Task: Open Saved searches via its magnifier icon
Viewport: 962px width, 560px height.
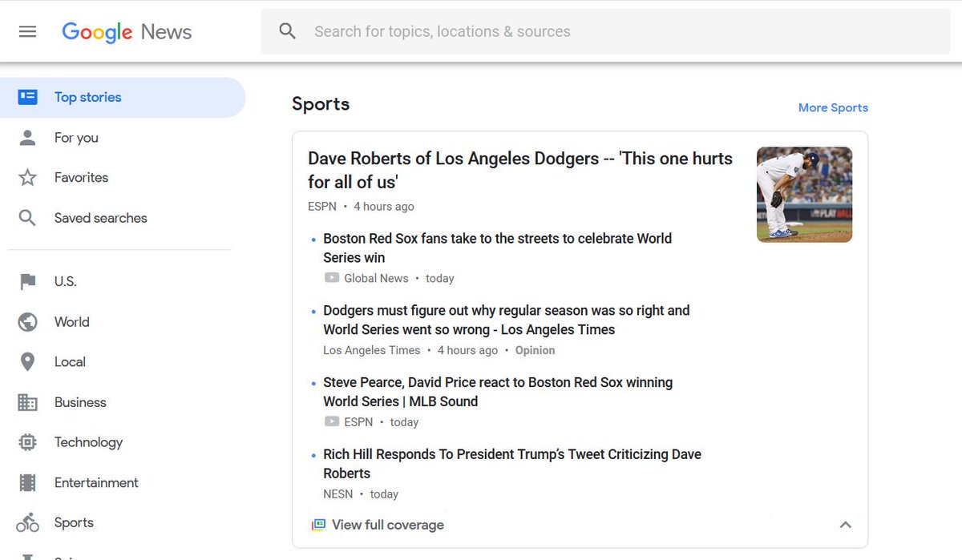Action: (28, 217)
